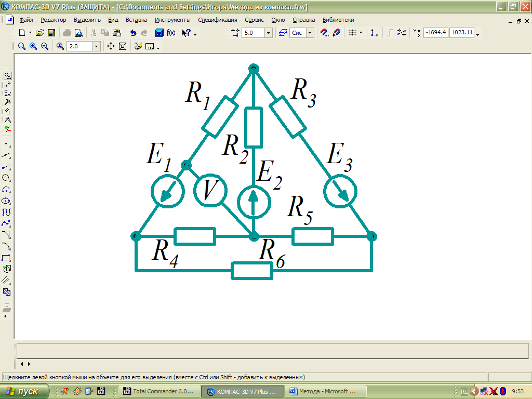Select the Ellipse tool
Screen dimensions: 532x399
6,201
